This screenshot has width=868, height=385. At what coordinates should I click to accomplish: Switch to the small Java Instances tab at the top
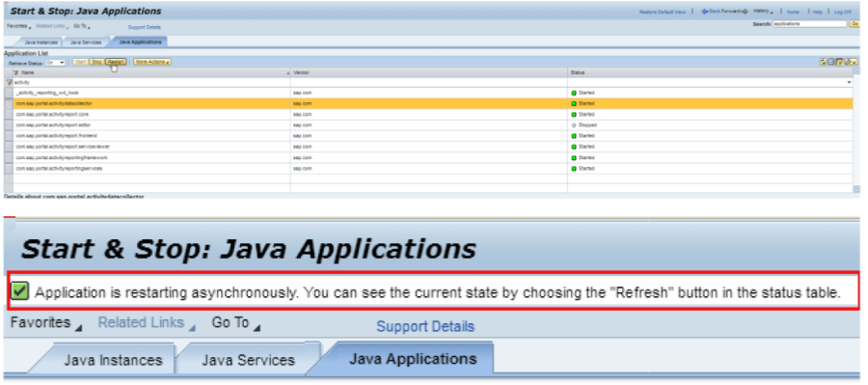(x=41, y=42)
